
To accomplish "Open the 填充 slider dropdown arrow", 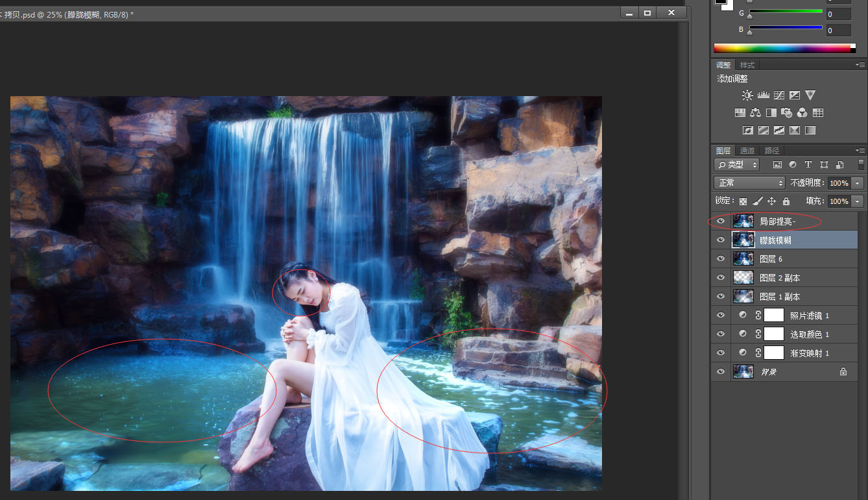I will [x=858, y=201].
